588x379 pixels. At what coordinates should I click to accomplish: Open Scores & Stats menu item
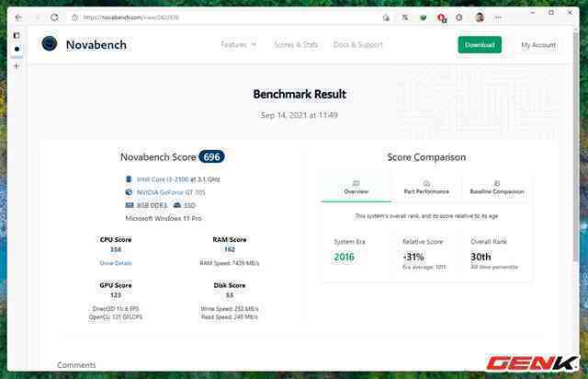click(x=296, y=45)
